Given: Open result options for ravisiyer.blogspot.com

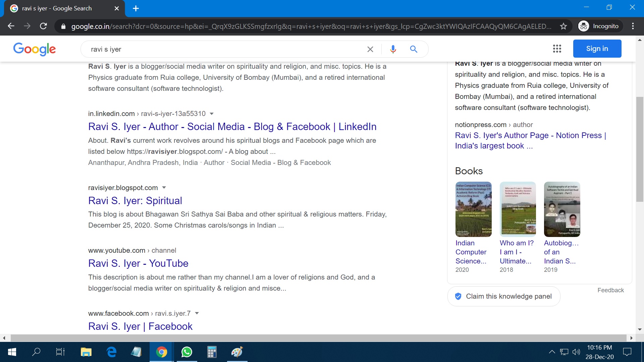Looking at the screenshot, I should 164,188.
